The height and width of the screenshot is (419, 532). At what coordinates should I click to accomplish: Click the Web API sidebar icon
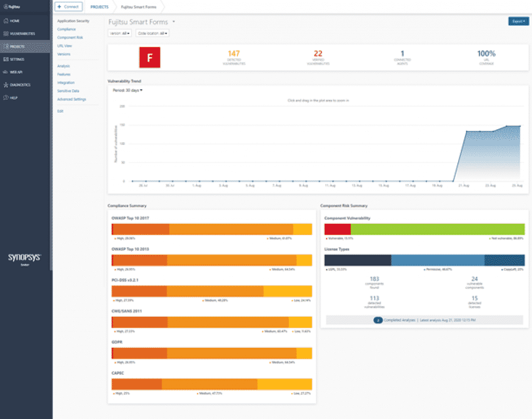6,72
